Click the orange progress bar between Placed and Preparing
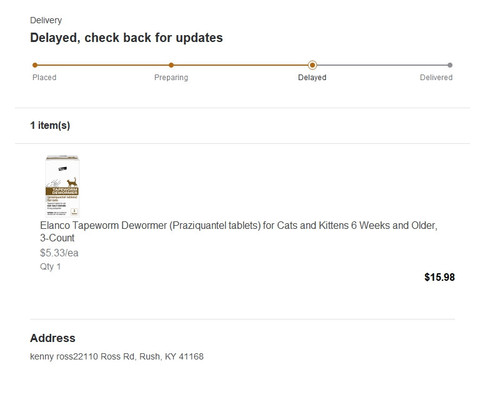Image resolution: width=500 pixels, height=404 pixels. [x=103, y=65]
